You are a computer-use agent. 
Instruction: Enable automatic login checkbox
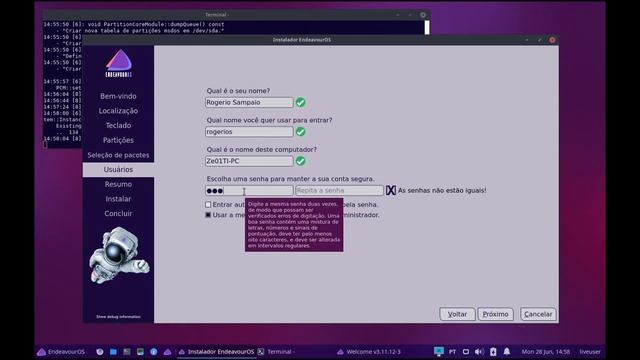click(x=208, y=204)
